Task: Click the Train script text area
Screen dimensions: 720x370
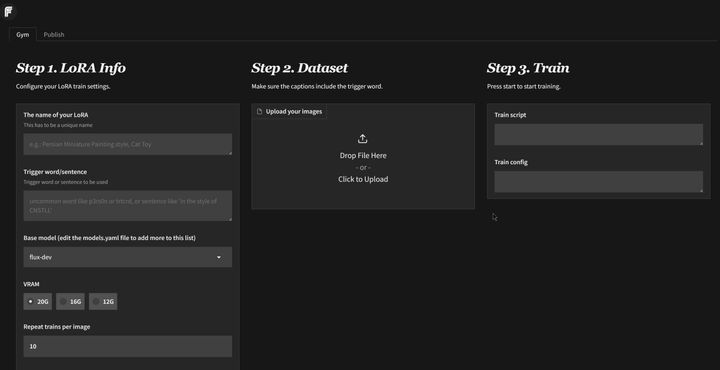Action: pyautogui.click(x=598, y=135)
